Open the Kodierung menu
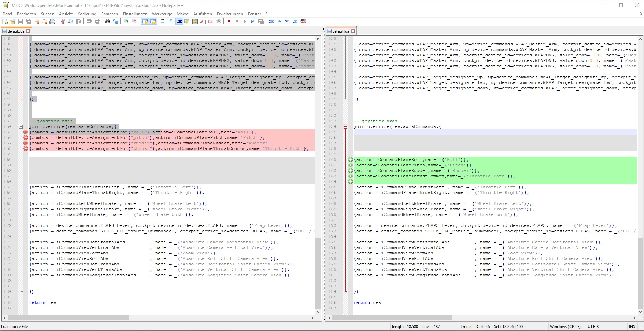 point(87,14)
